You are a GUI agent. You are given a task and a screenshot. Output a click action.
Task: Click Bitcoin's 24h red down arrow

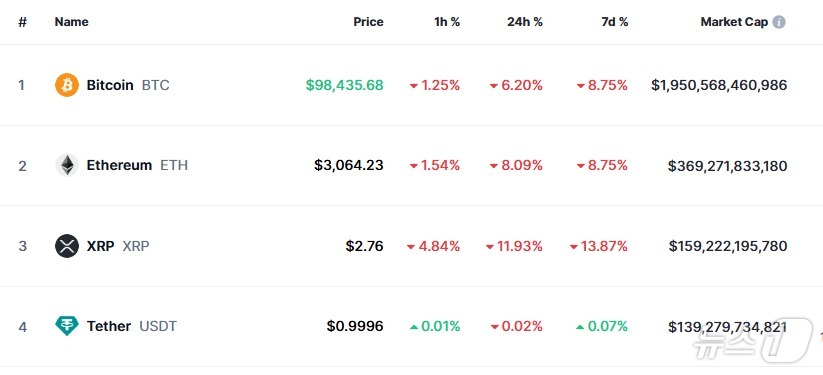point(493,86)
